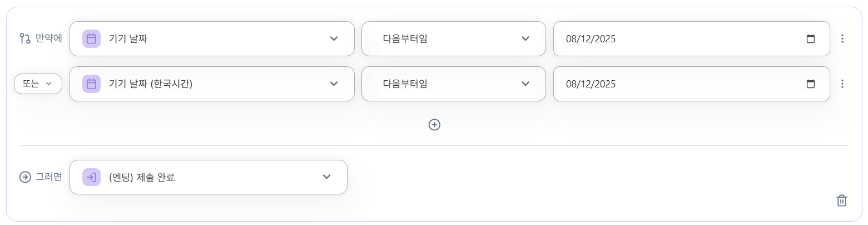Open the date picker icon in first row
This screenshot has width=868, height=225.
tap(811, 39)
